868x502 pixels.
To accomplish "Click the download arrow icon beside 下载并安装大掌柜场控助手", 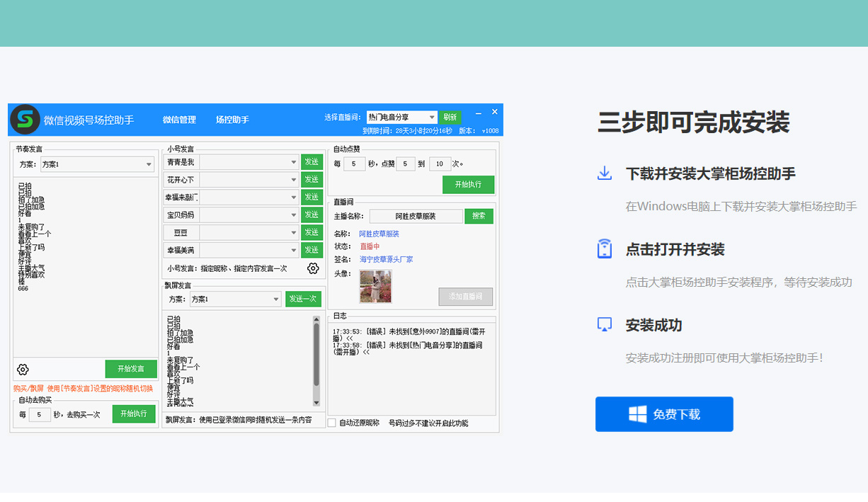I will [605, 173].
